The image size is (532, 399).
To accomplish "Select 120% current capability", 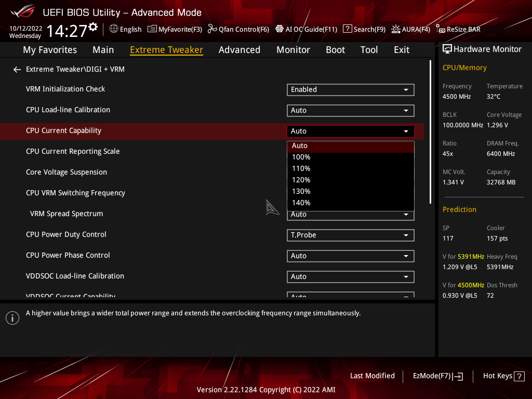I will [351, 180].
